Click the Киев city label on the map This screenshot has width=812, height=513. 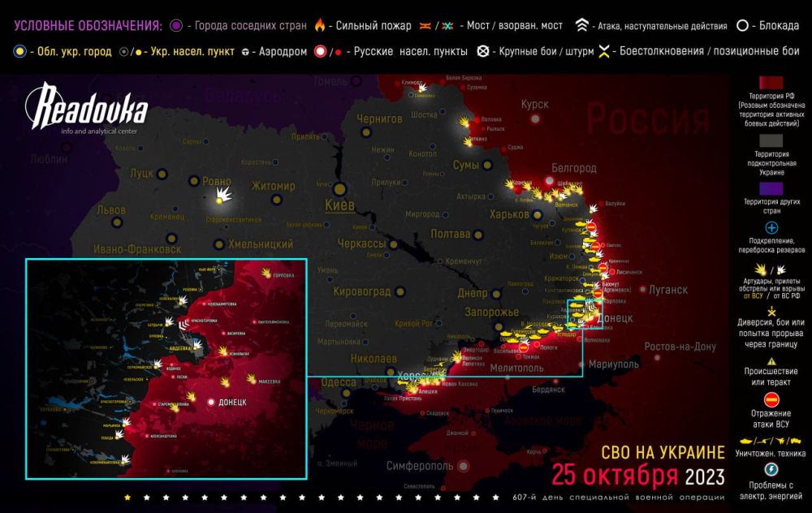339,205
